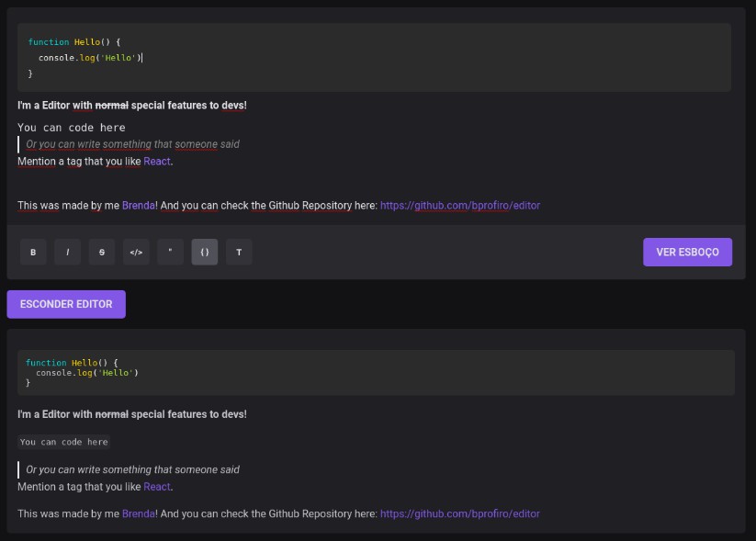Viewport: 756px width, 541px height.
Task: Open the React link in the editor
Action: [x=156, y=161]
